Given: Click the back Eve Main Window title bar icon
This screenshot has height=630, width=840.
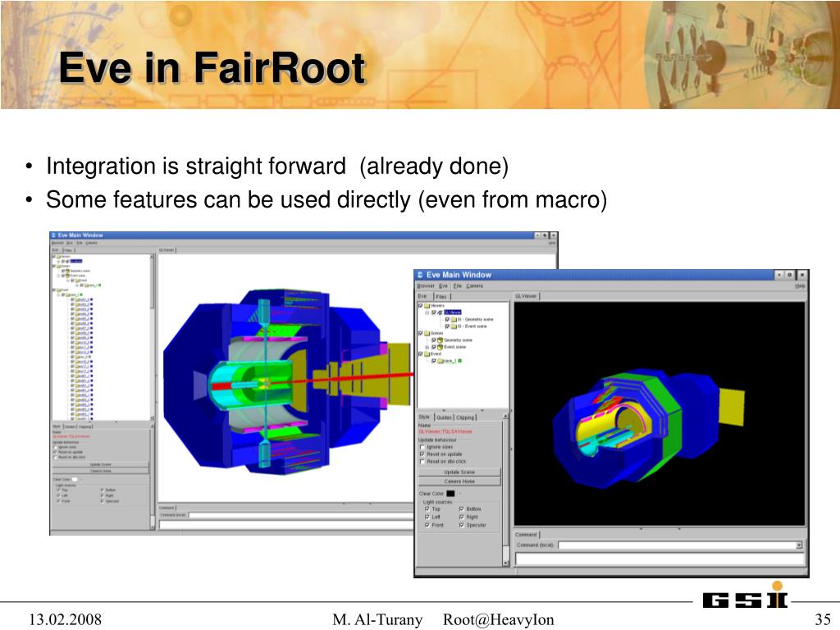Looking at the screenshot, I should click(x=53, y=235).
